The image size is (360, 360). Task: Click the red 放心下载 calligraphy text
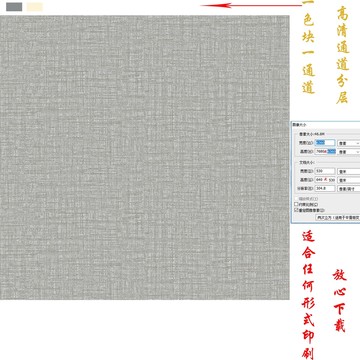click(x=340, y=301)
